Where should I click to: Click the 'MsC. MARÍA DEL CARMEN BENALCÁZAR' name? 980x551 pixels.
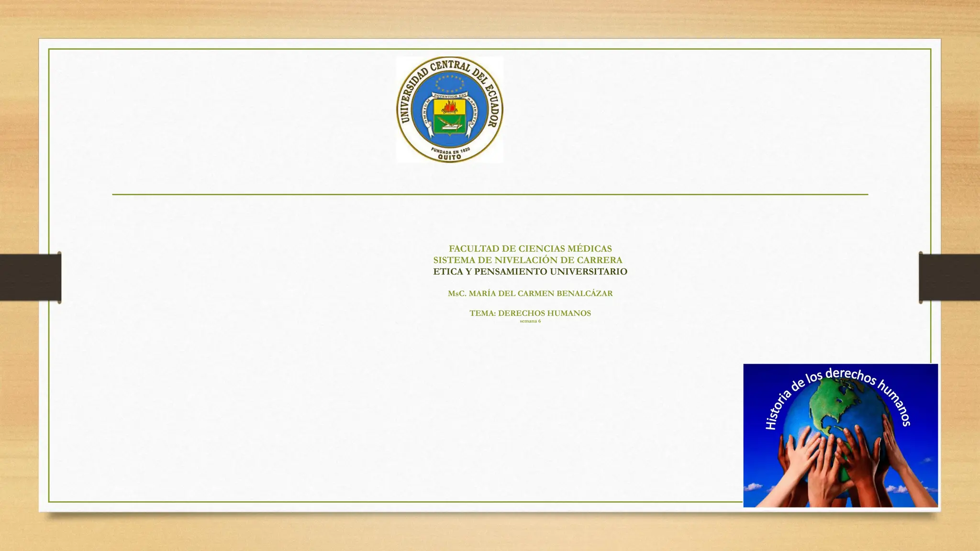530,293
